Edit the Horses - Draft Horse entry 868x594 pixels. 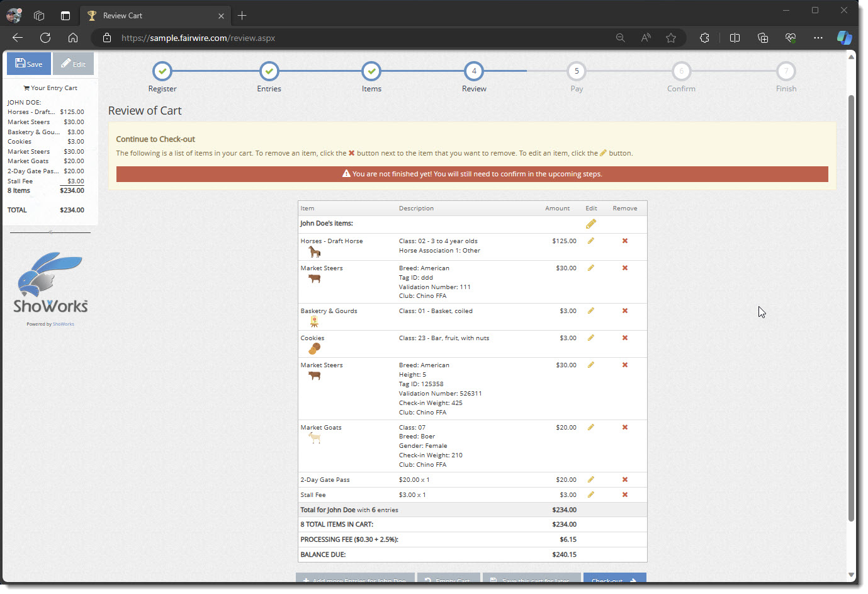(x=590, y=241)
